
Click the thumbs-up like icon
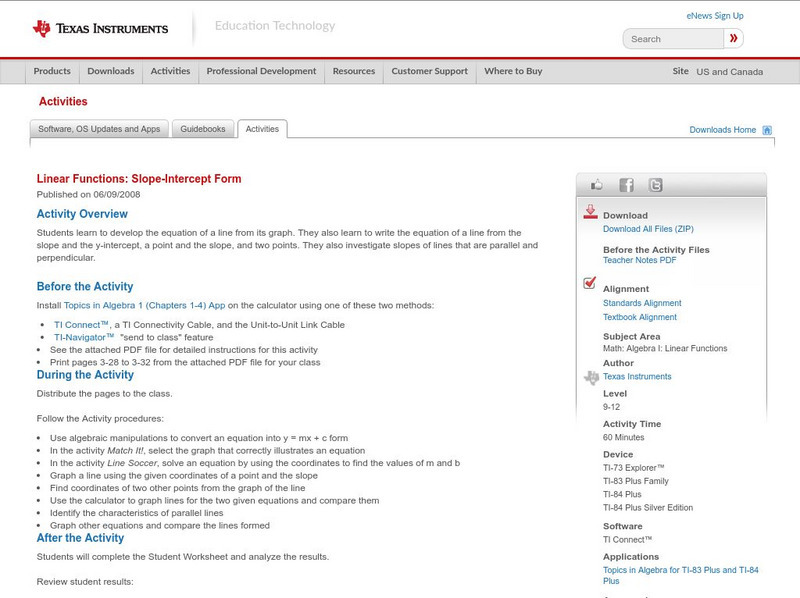click(596, 185)
